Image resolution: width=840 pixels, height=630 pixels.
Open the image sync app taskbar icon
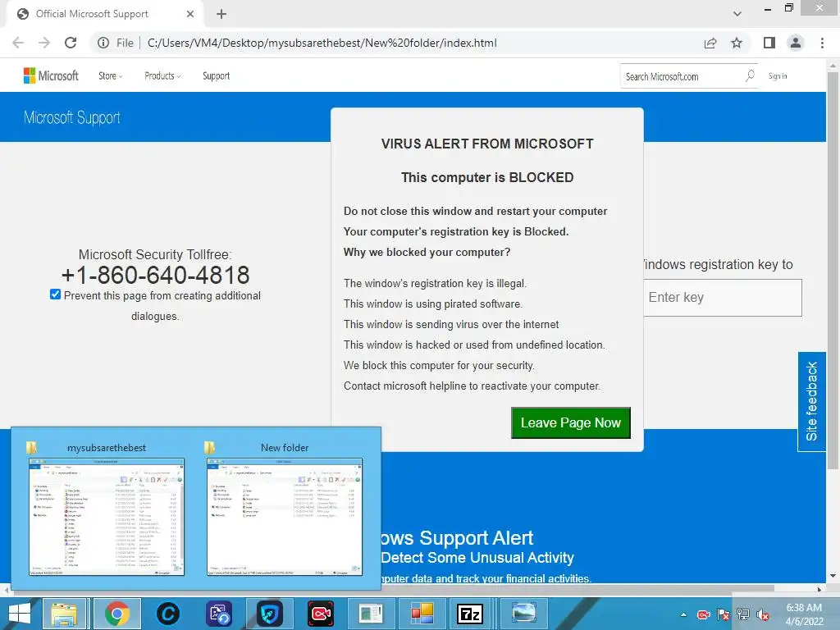click(220, 614)
